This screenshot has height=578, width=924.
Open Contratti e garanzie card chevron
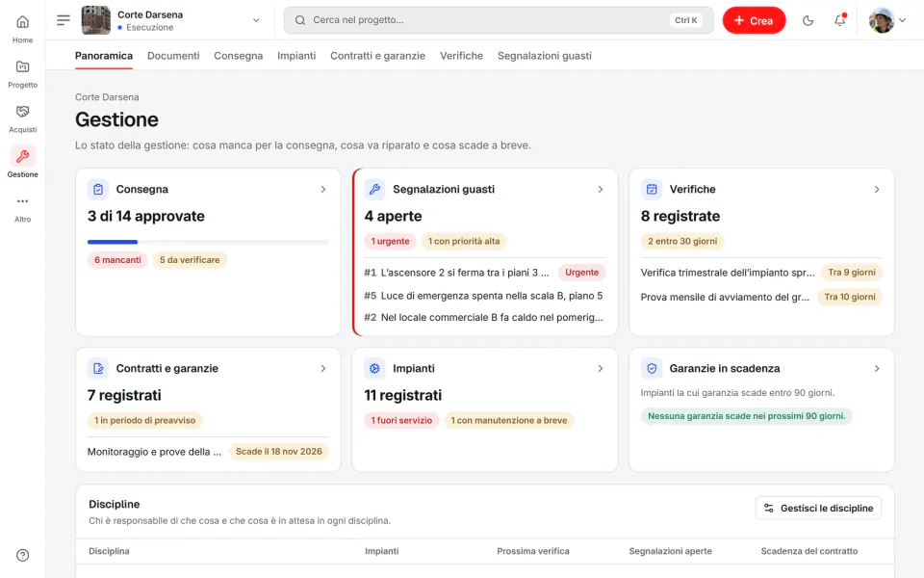tap(323, 369)
